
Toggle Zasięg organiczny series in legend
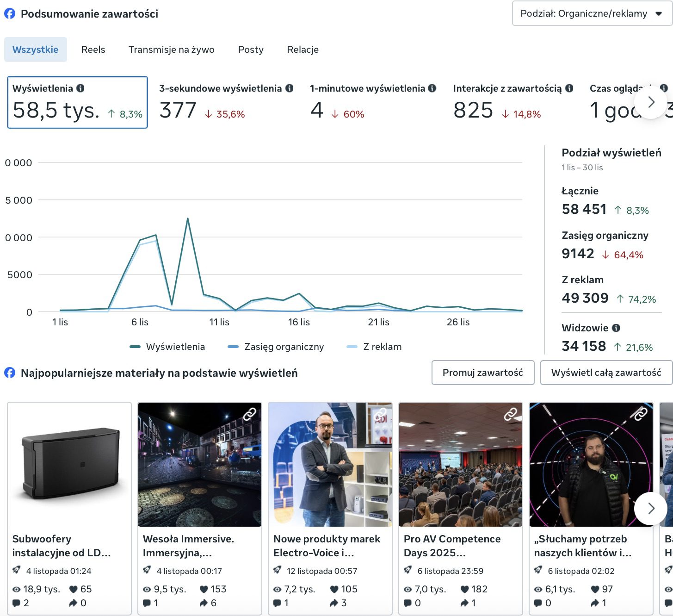[x=276, y=347]
